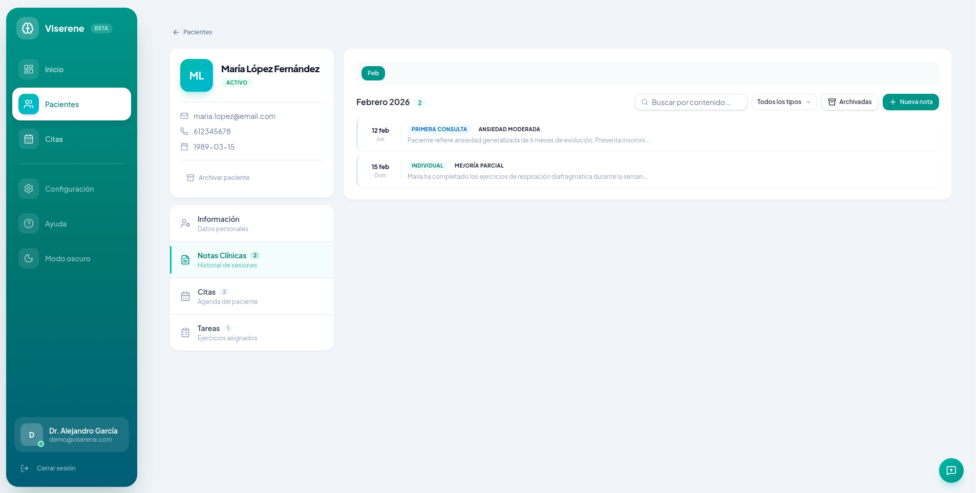Click the Cerrar sesión logout icon

(x=25, y=468)
